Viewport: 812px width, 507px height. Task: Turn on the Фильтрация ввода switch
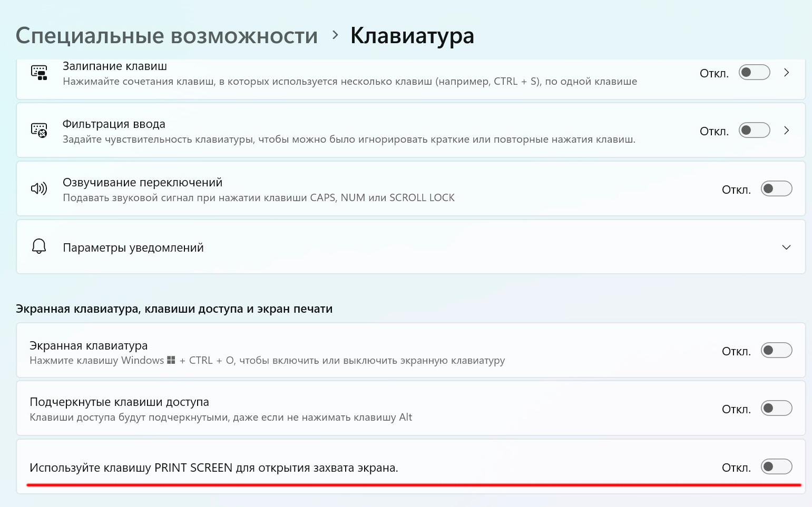coord(754,130)
